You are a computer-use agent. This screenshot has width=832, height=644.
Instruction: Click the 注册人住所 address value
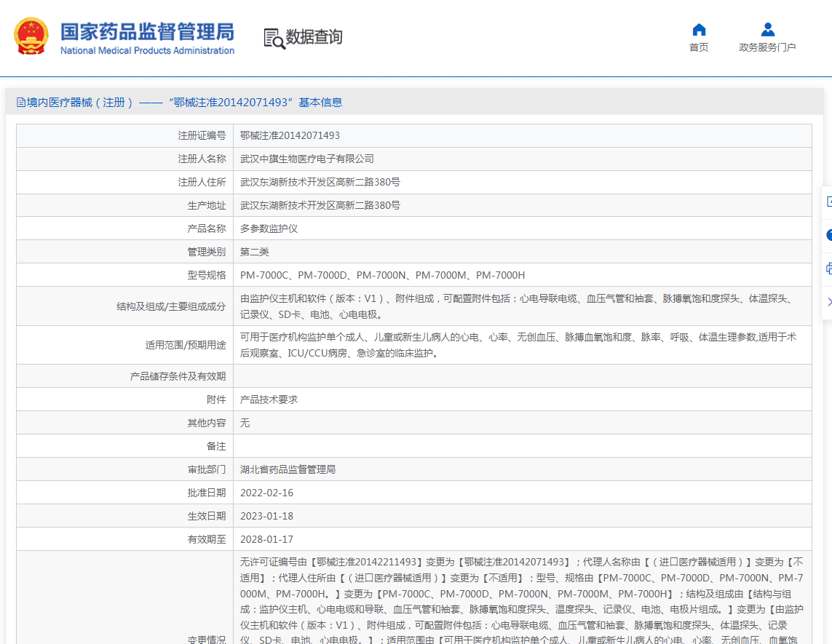click(320, 182)
